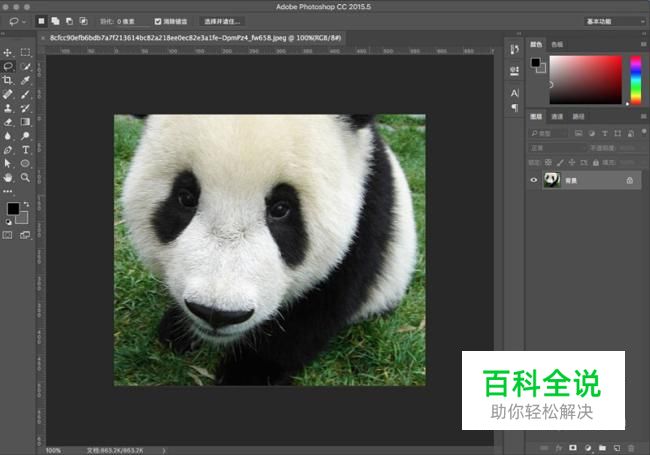Click the Select and Mask (选择并遮住) button

(223, 20)
